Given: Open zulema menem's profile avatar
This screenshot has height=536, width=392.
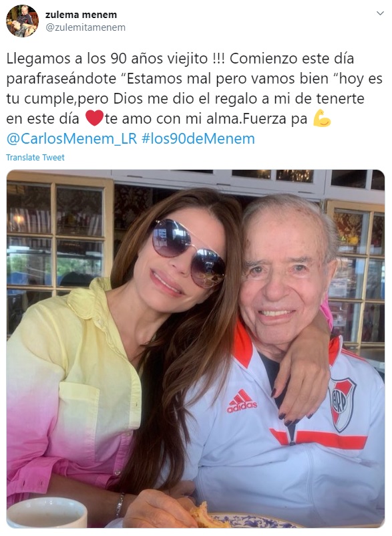Looking at the screenshot, I should pyautogui.click(x=22, y=21).
